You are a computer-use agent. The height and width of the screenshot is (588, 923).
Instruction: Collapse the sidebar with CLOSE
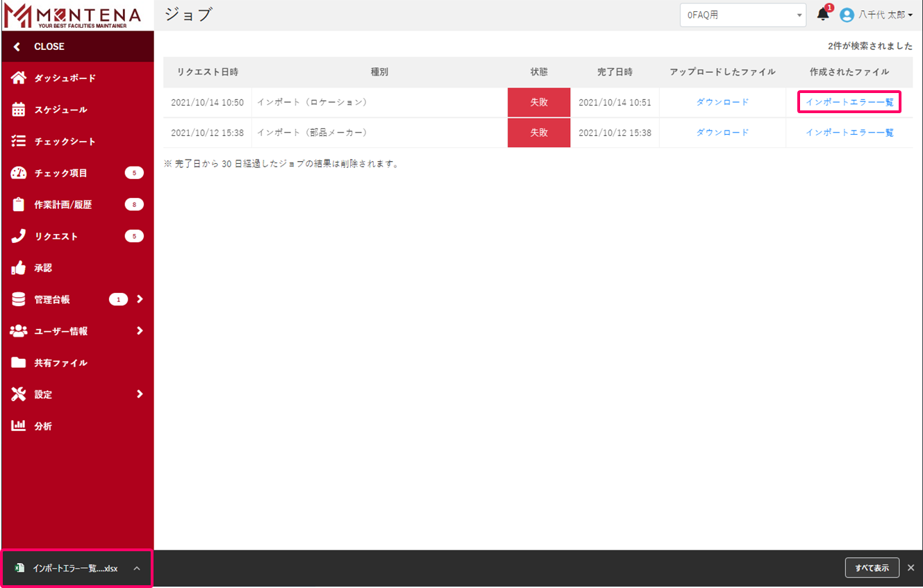(x=49, y=47)
